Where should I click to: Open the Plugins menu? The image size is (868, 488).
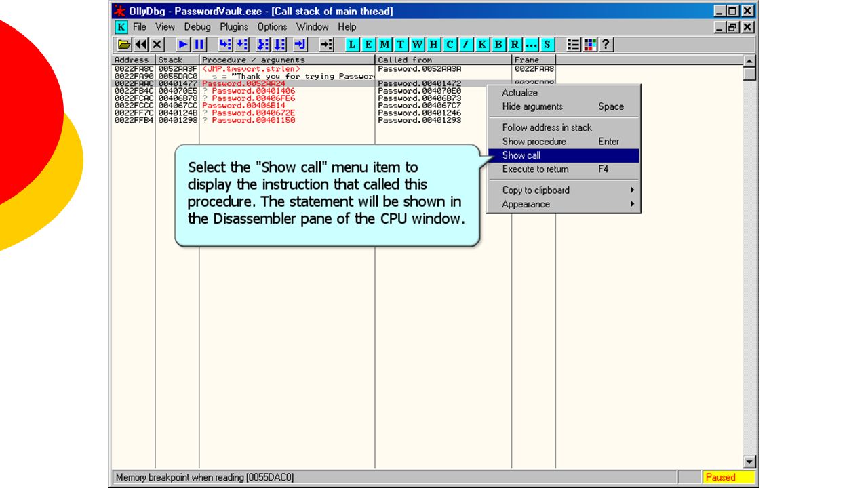point(234,27)
